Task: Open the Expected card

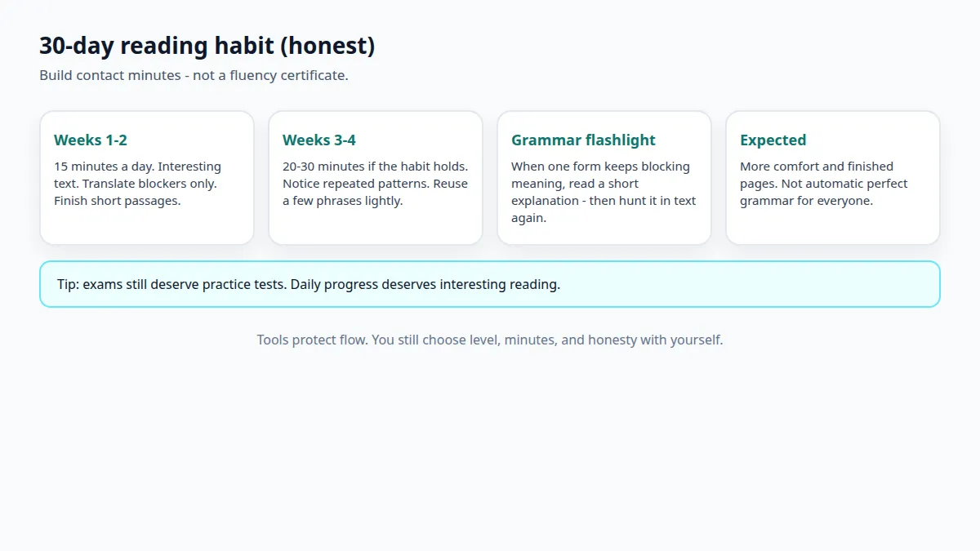Action: 833,178
